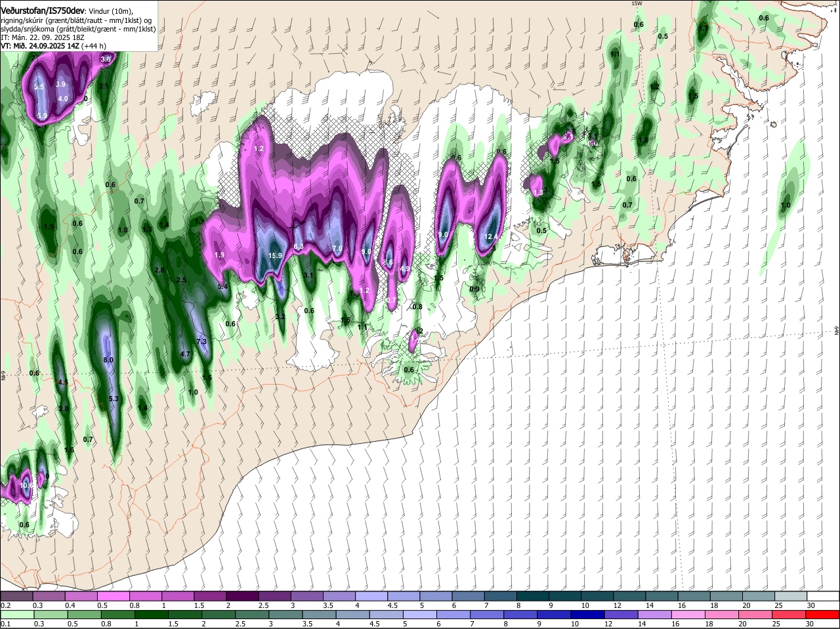Screen dimensions: 840x629
Task: Click the map value "7.0"
Action: pos(337,249)
